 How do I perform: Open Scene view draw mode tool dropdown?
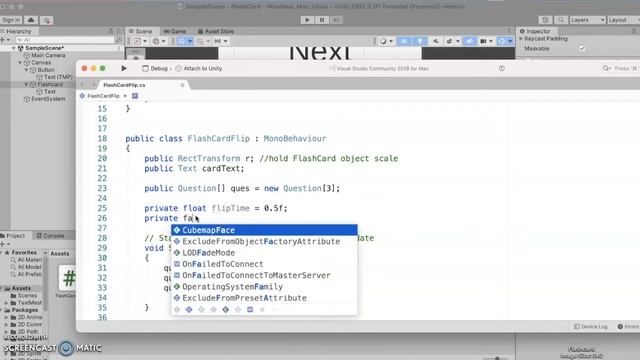(x=140, y=41)
